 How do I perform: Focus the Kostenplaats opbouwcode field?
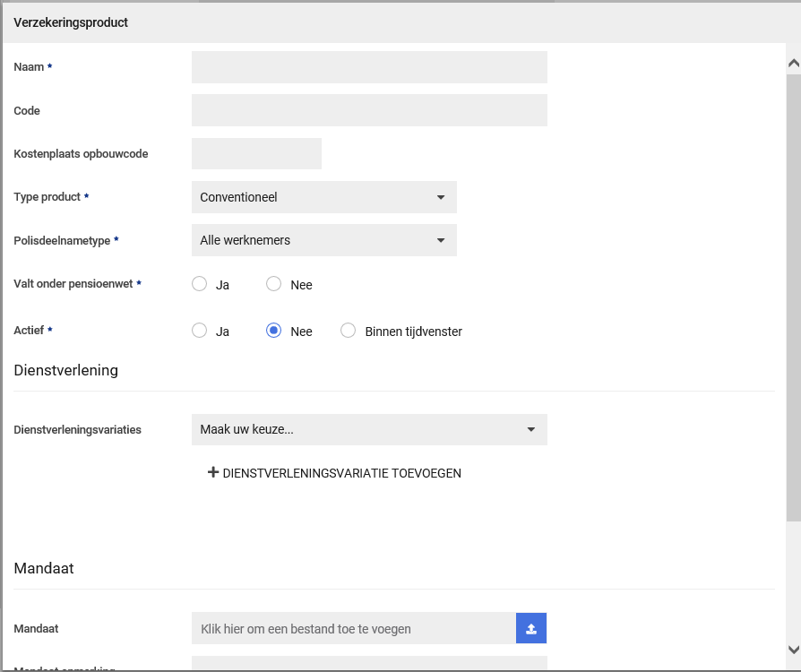(x=256, y=153)
